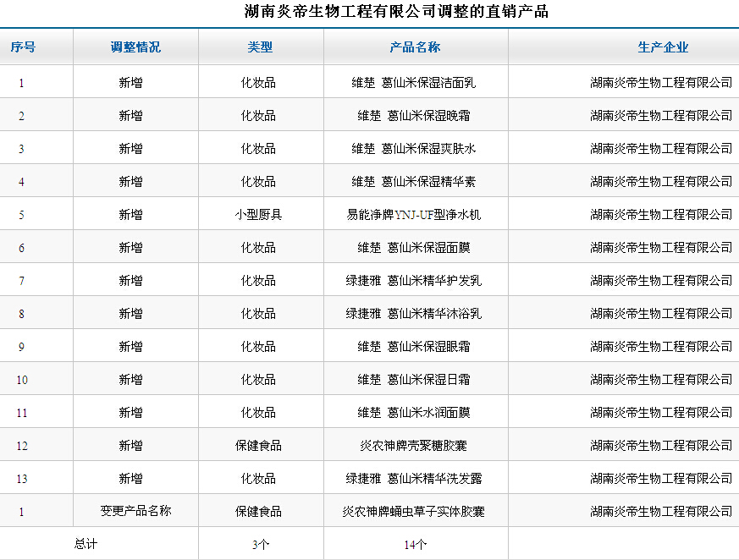Select product 维楚 葛仙米保湿精华素
739x560 pixels.
[414, 182]
